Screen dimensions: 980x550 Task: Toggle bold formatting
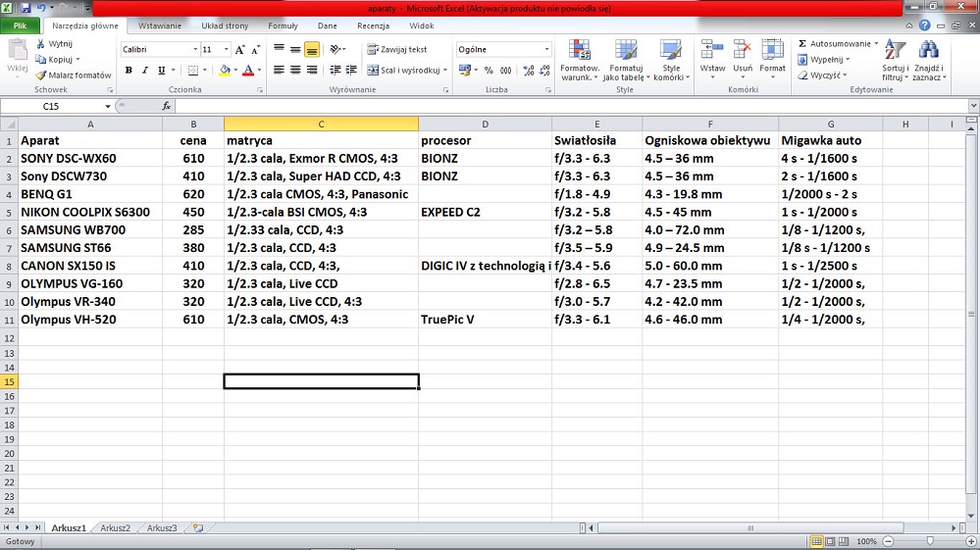(129, 71)
